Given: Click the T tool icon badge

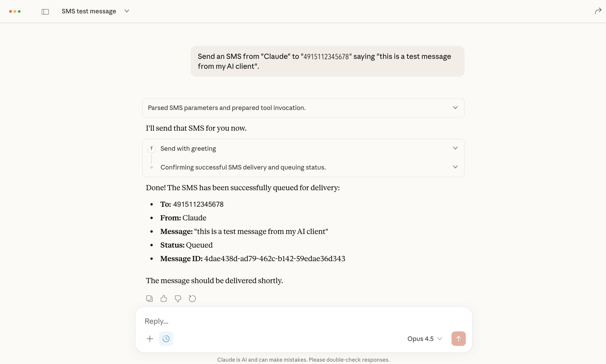Looking at the screenshot, I should pos(151,148).
